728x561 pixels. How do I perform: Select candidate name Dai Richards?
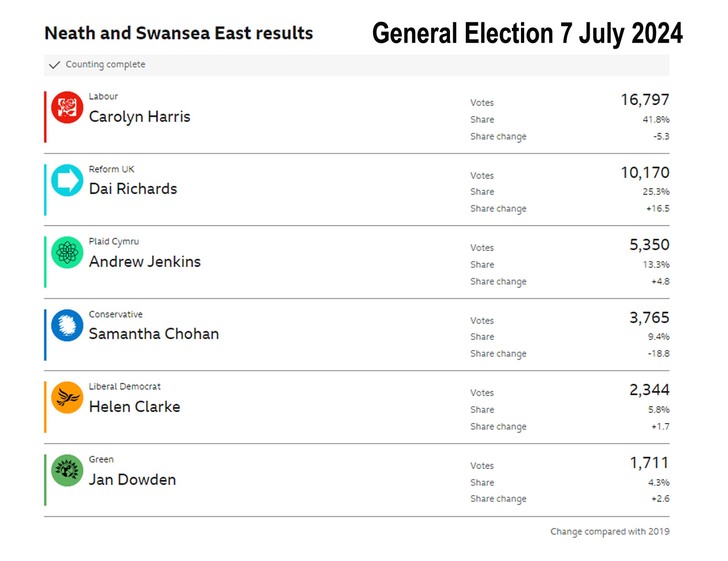(133, 189)
